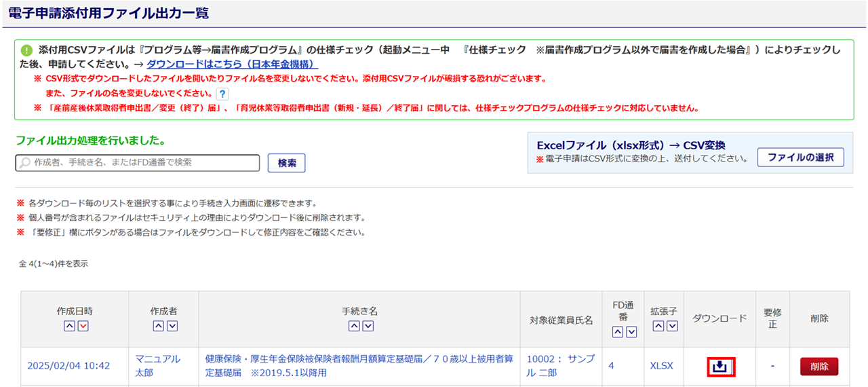The image size is (868, 387).
Task: Sort 手続き名 column ascending
Action: [x=354, y=327]
